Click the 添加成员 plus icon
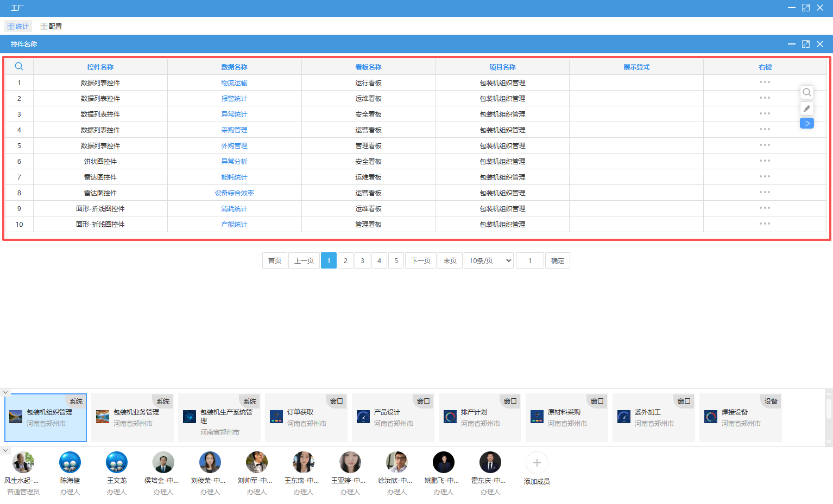The width and height of the screenshot is (833, 504). point(537,463)
